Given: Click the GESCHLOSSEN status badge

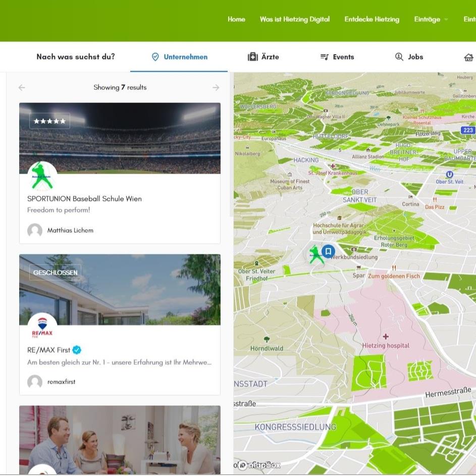Looking at the screenshot, I should click(x=55, y=272).
